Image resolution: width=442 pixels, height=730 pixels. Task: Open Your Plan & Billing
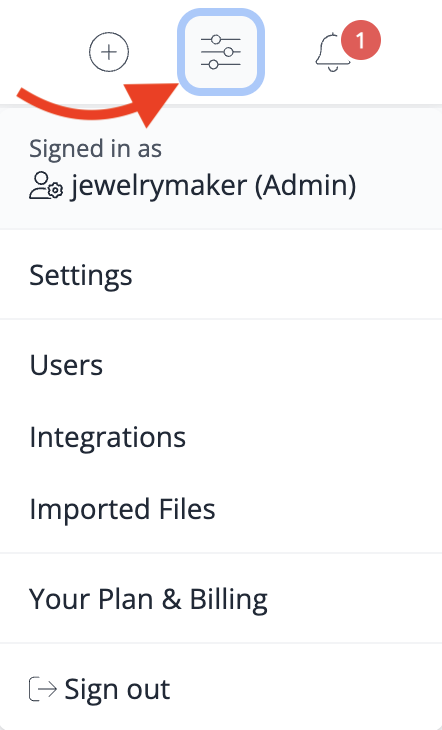(x=221, y=599)
